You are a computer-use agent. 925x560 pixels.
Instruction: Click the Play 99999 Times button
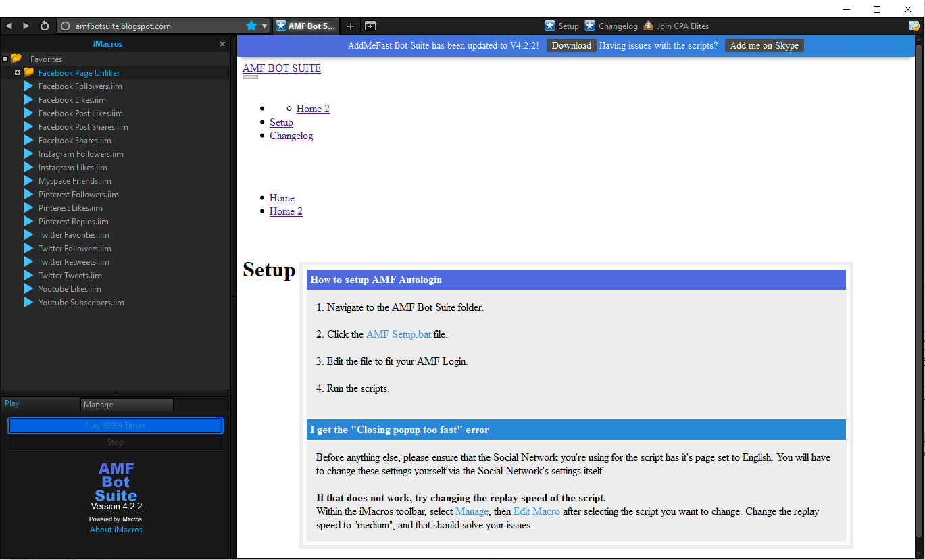tap(116, 426)
